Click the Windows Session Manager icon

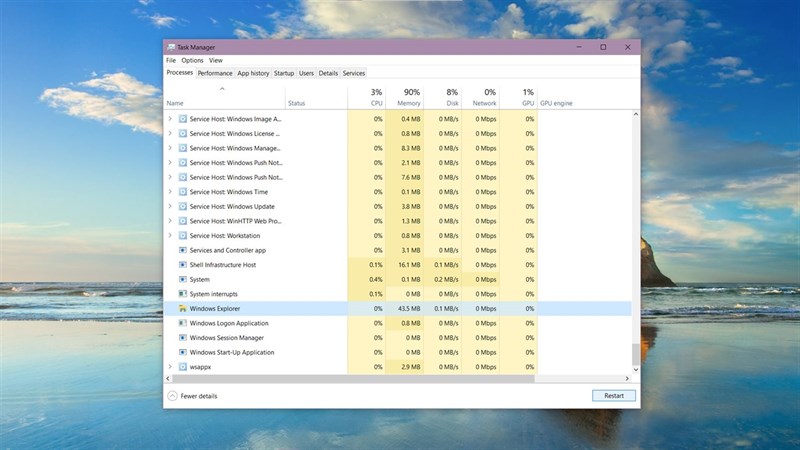point(182,338)
